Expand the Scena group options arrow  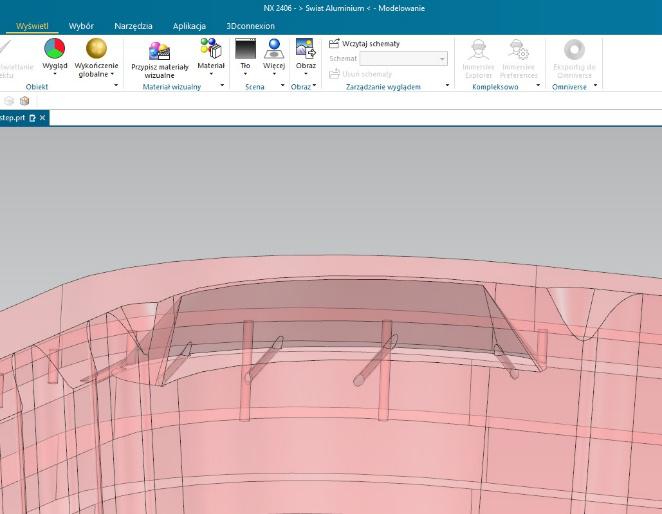pos(283,87)
